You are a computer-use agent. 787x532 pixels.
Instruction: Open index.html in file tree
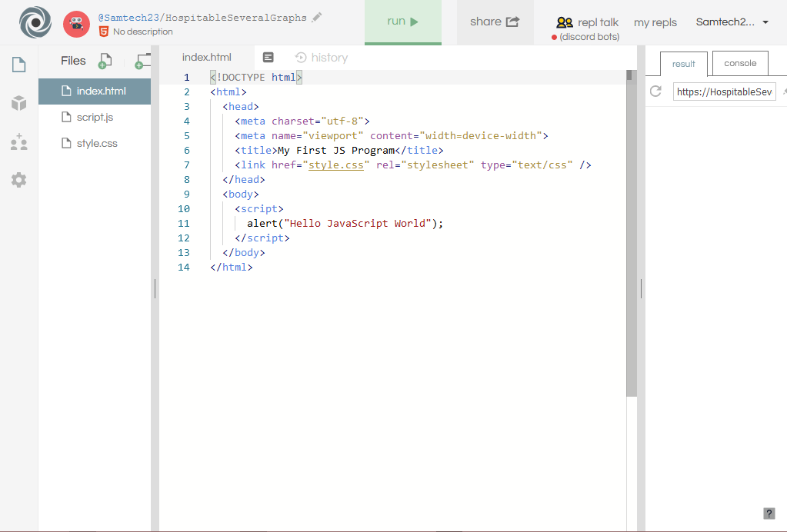point(95,91)
